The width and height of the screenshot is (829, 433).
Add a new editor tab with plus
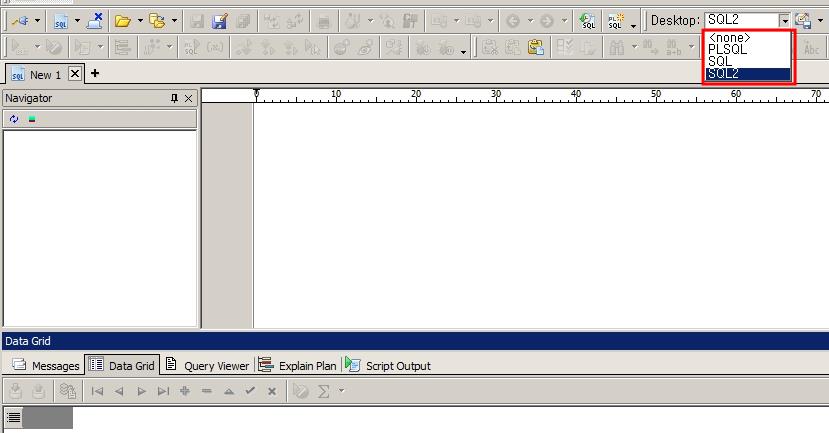tap(95, 73)
